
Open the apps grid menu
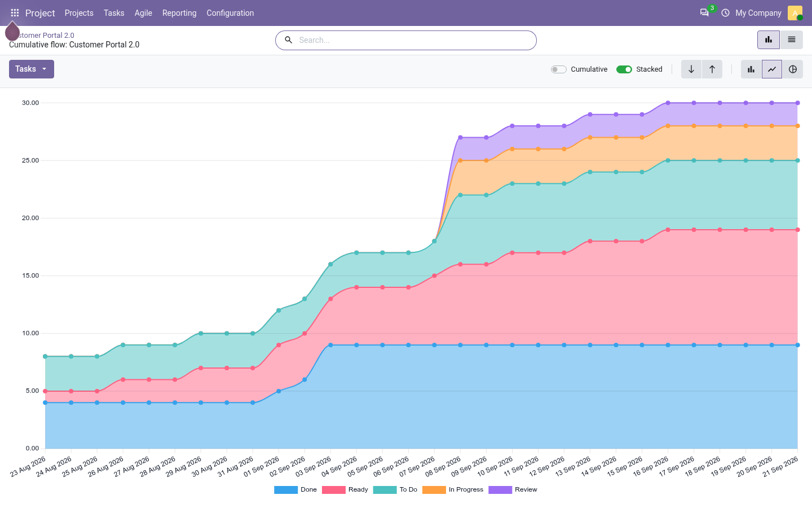pos(15,13)
